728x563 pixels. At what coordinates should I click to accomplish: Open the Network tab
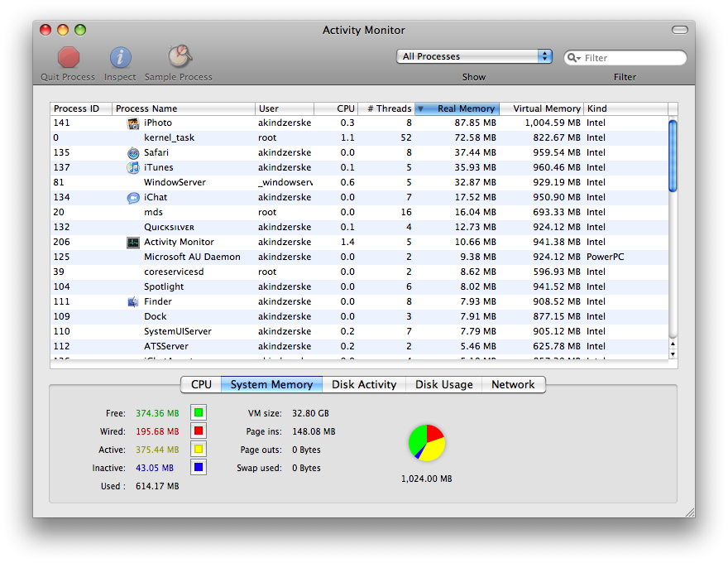click(513, 385)
